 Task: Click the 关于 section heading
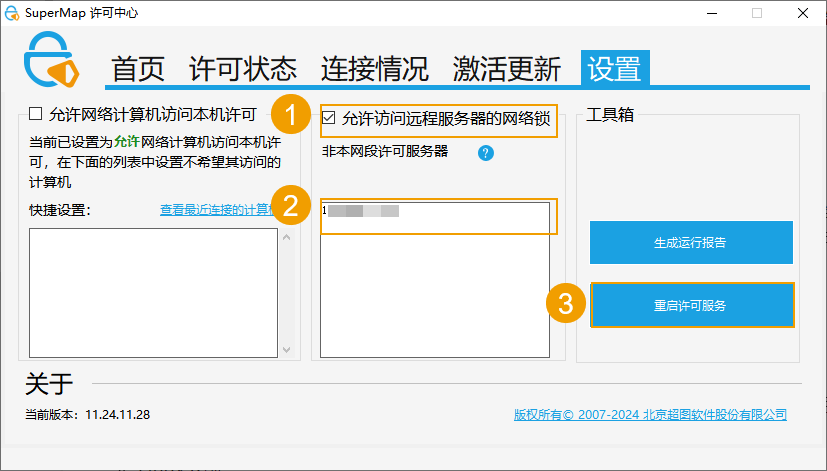(x=49, y=383)
